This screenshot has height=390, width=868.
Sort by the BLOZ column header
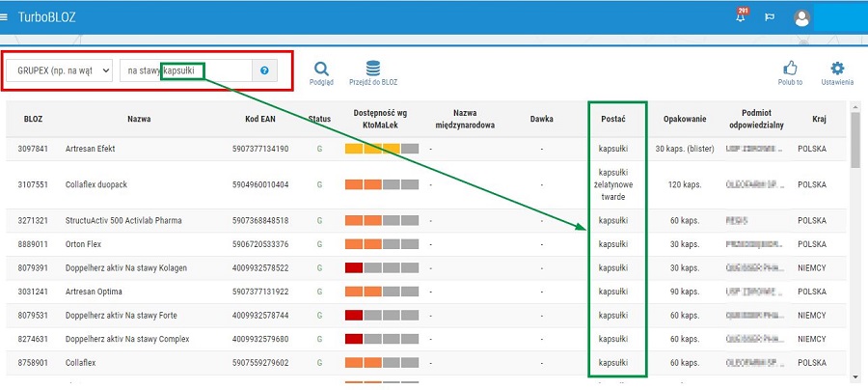[33, 119]
